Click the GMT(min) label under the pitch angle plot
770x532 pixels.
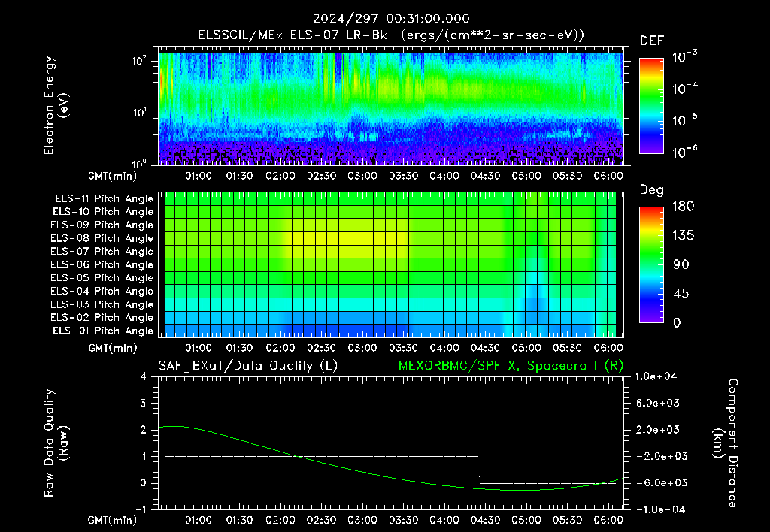click(x=113, y=349)
